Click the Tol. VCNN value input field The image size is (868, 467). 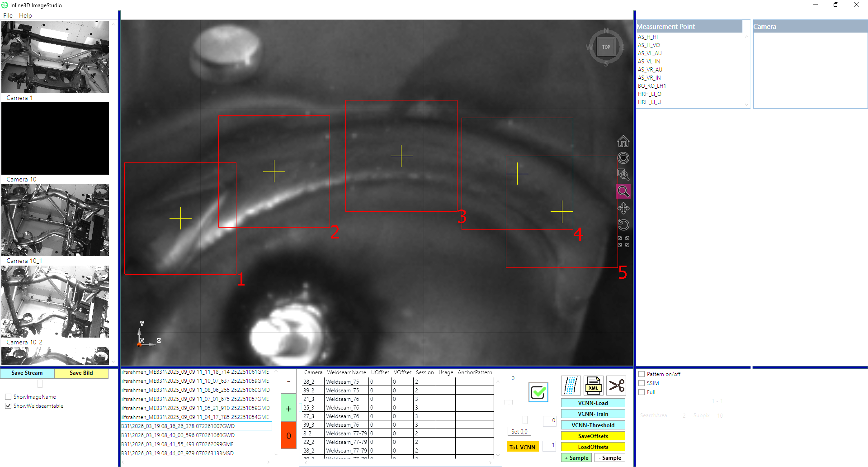(549, 446)
